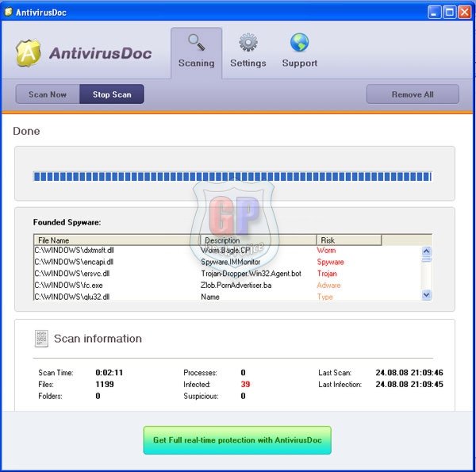Viewport: 476px width, 472px height.
Task: Click the Scan information document icon
Action: (41, 339)
